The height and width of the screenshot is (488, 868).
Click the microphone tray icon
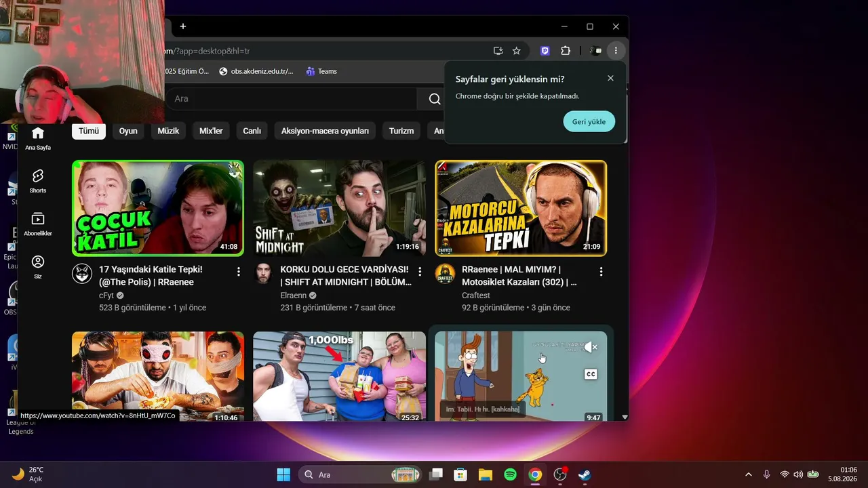(x=767, y=474)
